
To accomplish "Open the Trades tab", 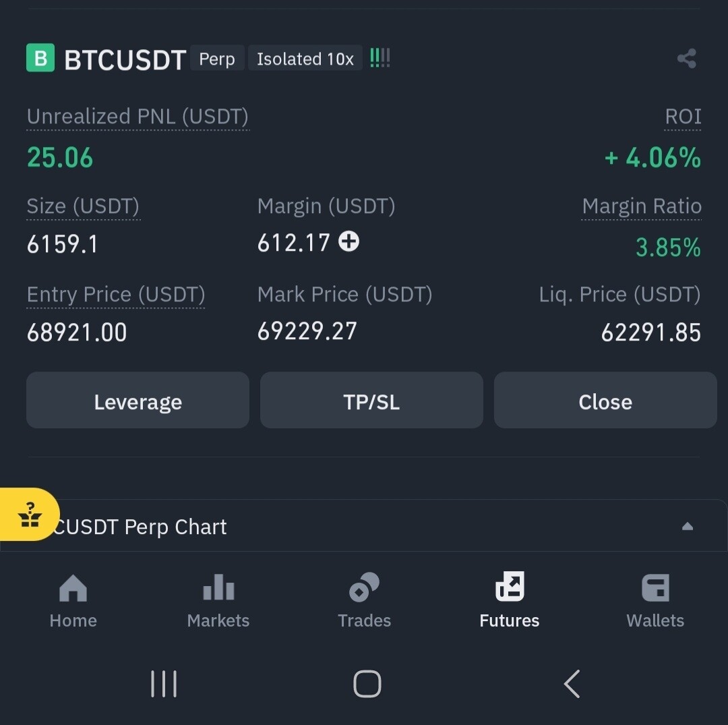I will click(364, 600).
